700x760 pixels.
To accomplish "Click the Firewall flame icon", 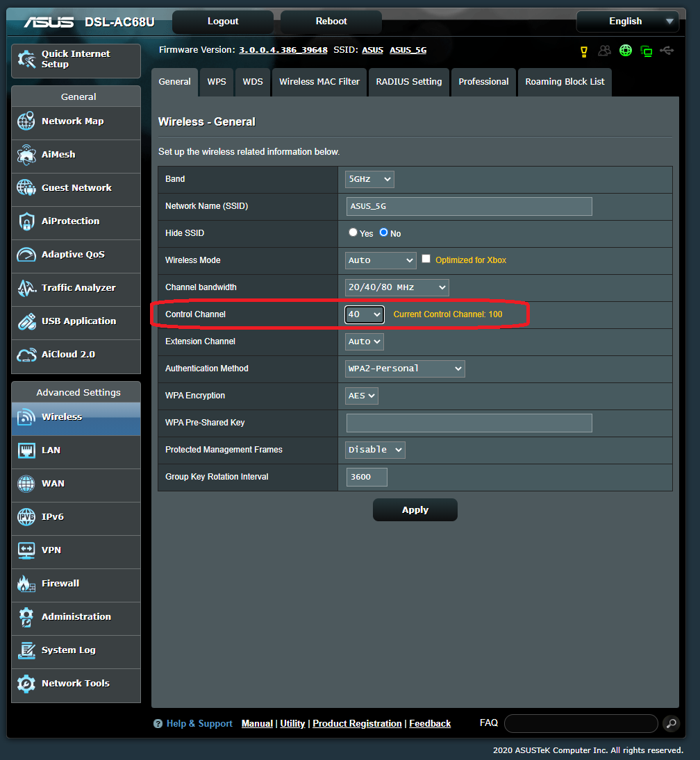I will pyautogui.click(x=26, y=584).
